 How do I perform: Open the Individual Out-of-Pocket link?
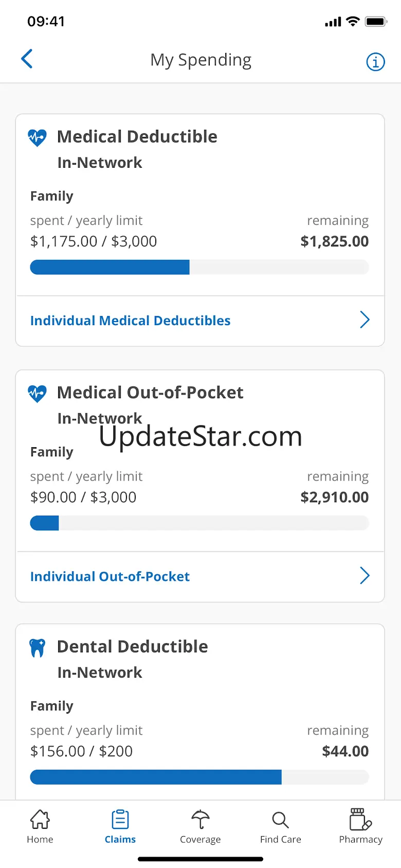110,576
